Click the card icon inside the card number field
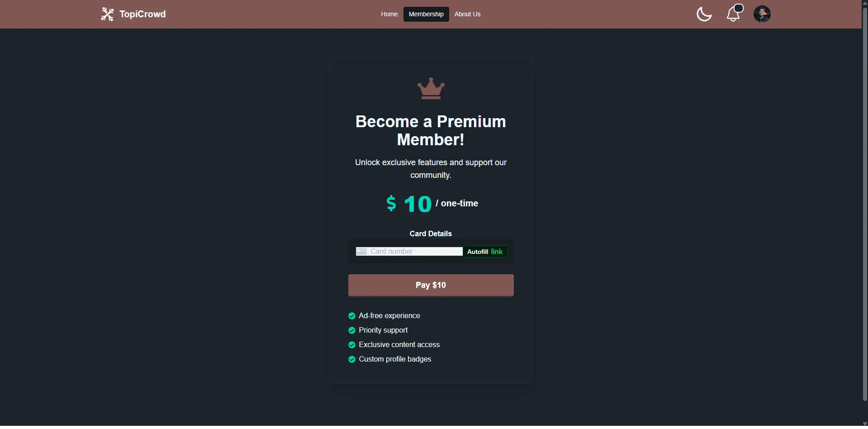868x429 pixels. [x=362, y=251]
